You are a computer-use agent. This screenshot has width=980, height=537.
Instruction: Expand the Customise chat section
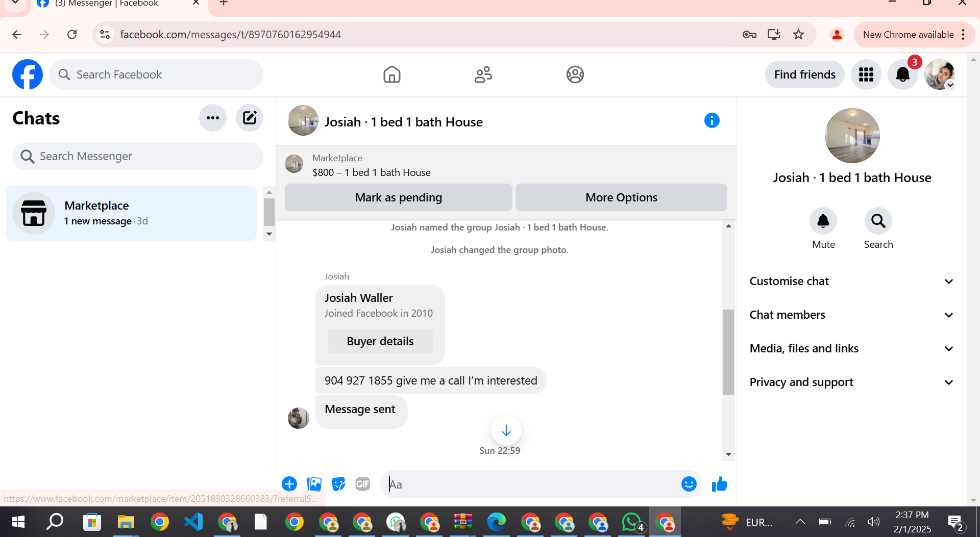pos(851,281)
